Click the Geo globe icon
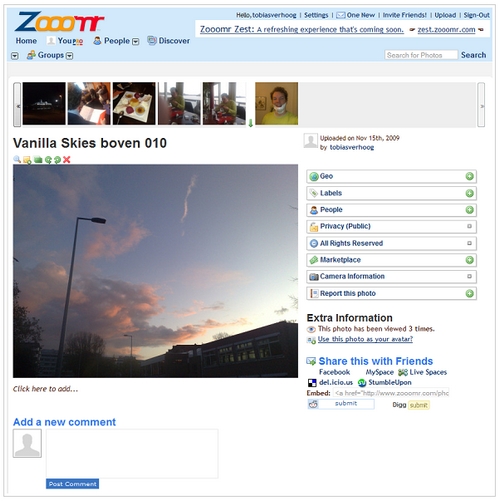Image resolution: width=500 pixels, height=501 pixels. click(314, 176)
